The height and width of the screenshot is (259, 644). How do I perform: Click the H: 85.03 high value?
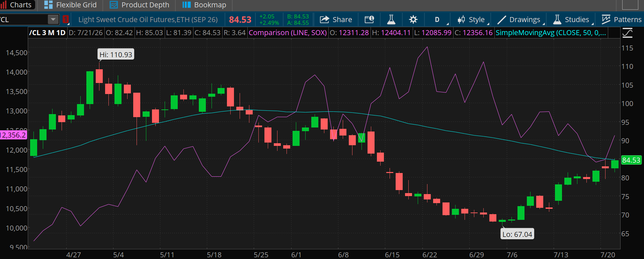point(149,33)
